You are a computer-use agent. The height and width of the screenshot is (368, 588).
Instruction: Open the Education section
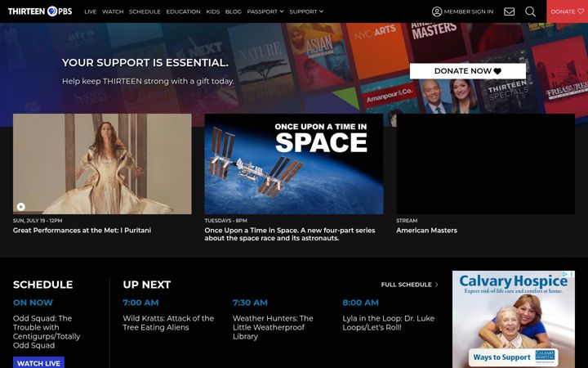coord(184,11)
